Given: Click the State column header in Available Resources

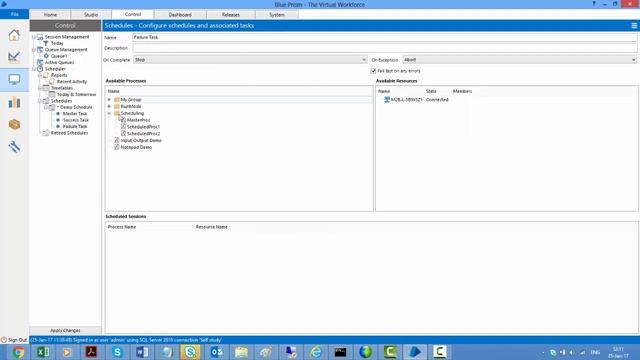Looking at the screenshot, I should (431, 91).
